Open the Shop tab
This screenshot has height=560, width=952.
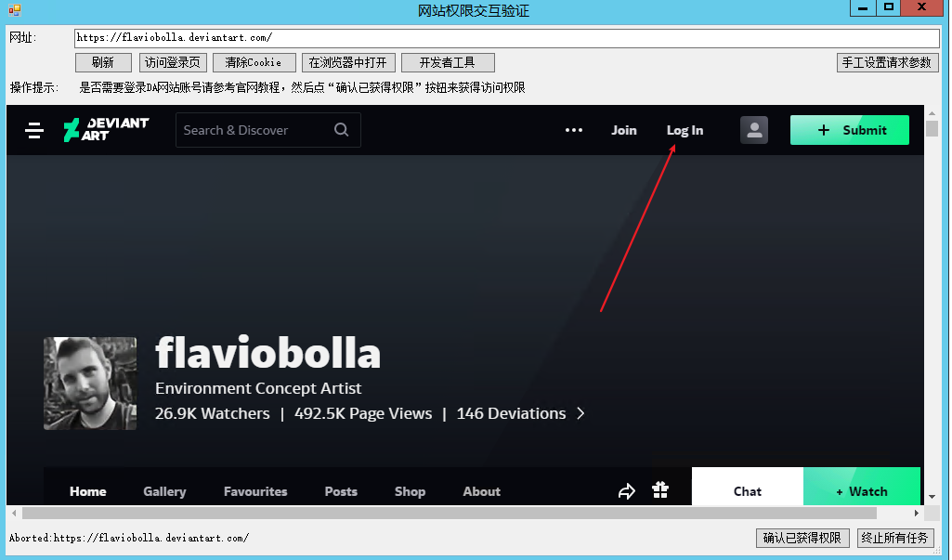tap(410, 491)
